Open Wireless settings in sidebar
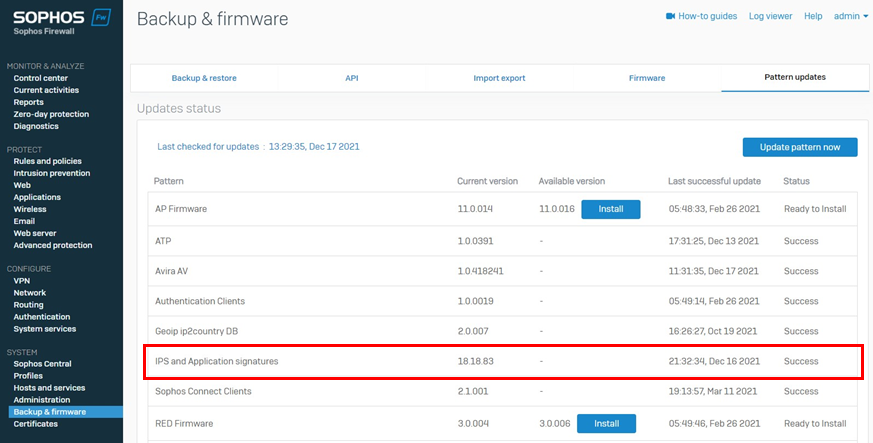Screen dimensions: 873x443 click(x=30, y=209)
